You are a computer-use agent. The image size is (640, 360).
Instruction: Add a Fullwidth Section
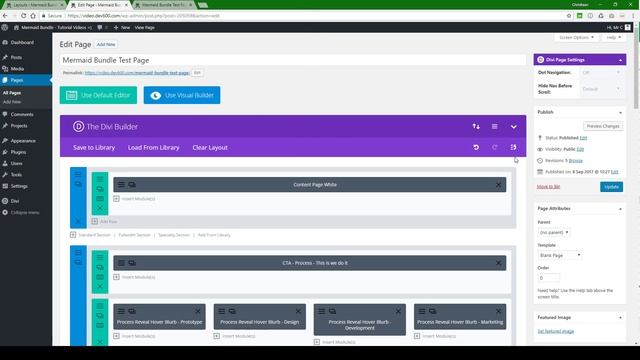tap(134, 235)
